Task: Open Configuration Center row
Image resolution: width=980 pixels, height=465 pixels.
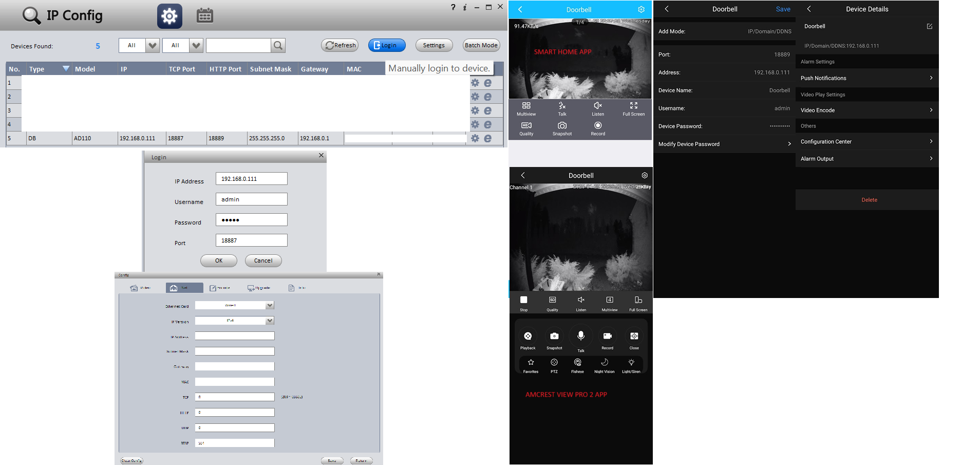Action: [867, 141]
